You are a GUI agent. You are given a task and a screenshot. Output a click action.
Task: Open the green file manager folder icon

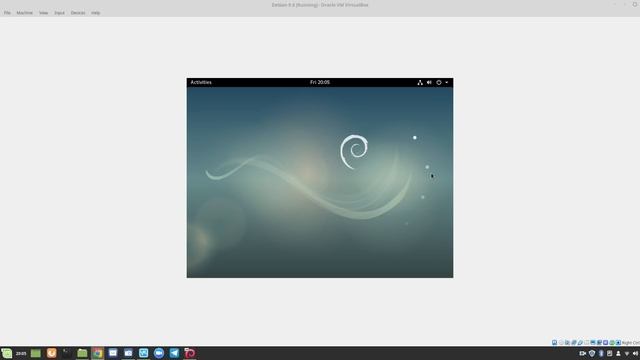click(82, 353)
